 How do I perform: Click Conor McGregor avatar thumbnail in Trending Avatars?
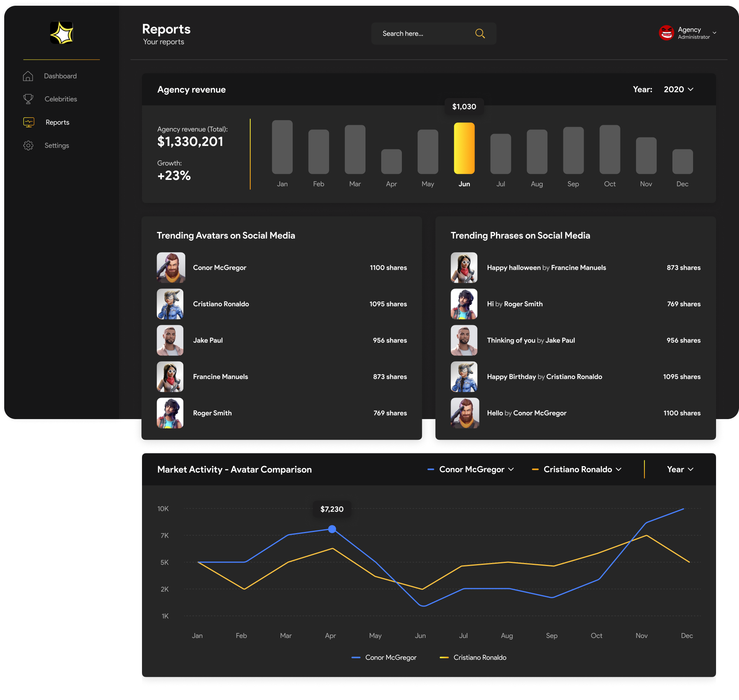[171, 268]
